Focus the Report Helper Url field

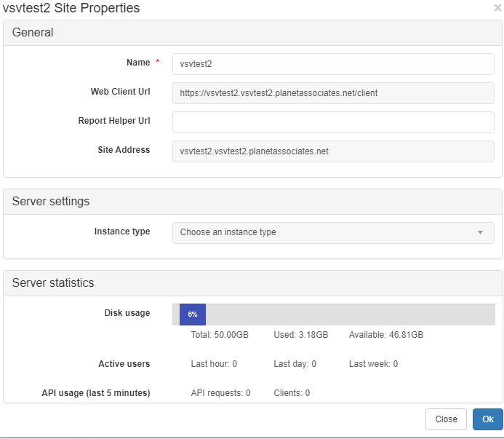pos(333,122)
